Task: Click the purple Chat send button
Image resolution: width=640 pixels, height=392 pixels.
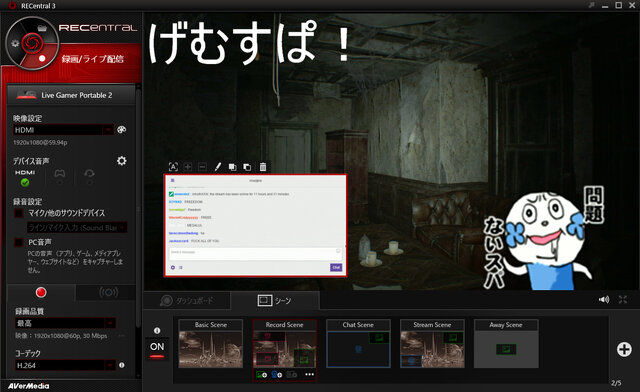Action: click(x=336, y=267)
